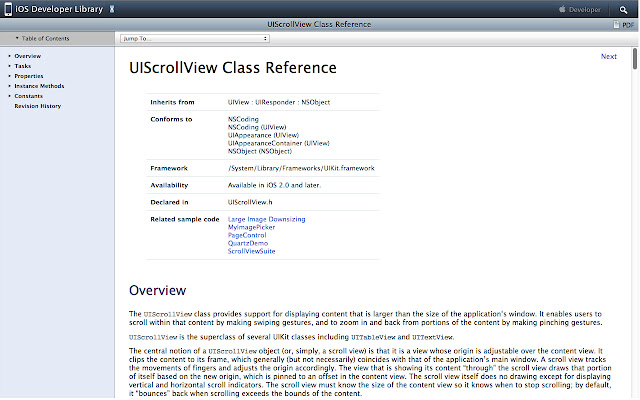
Task: Open Large Image Downsizing sample code
Action: click(267, 219)
